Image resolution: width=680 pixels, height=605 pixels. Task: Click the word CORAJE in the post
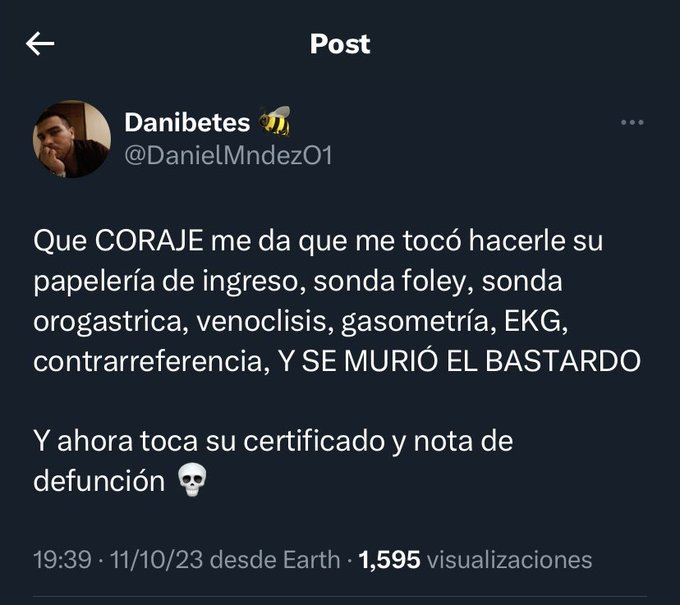(149, 241)
